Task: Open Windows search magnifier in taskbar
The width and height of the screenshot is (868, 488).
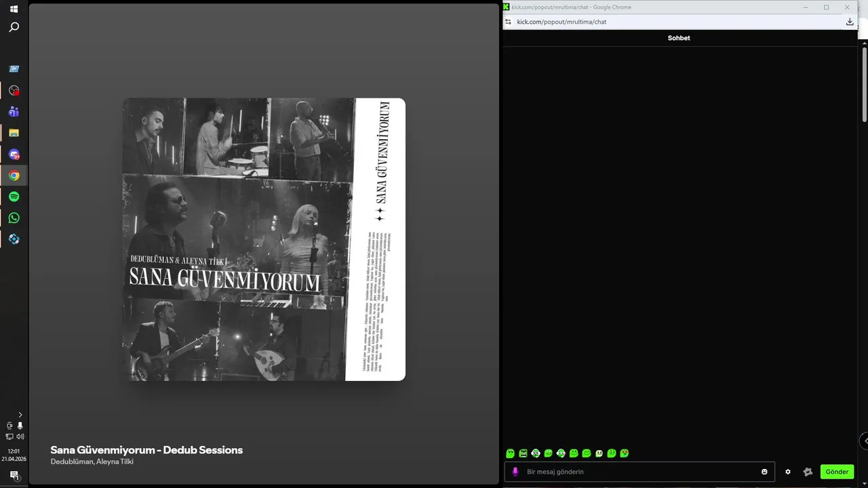Action: coord(14,27)
